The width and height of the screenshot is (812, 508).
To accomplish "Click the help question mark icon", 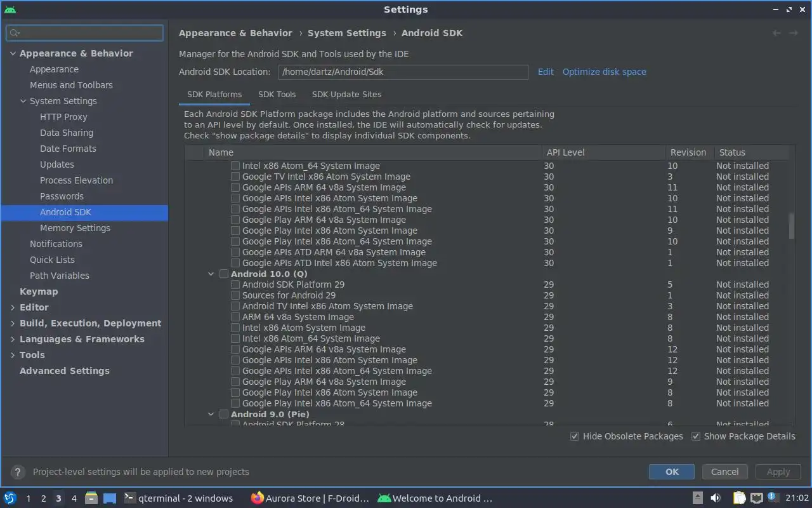I will (x=18, y=472).
